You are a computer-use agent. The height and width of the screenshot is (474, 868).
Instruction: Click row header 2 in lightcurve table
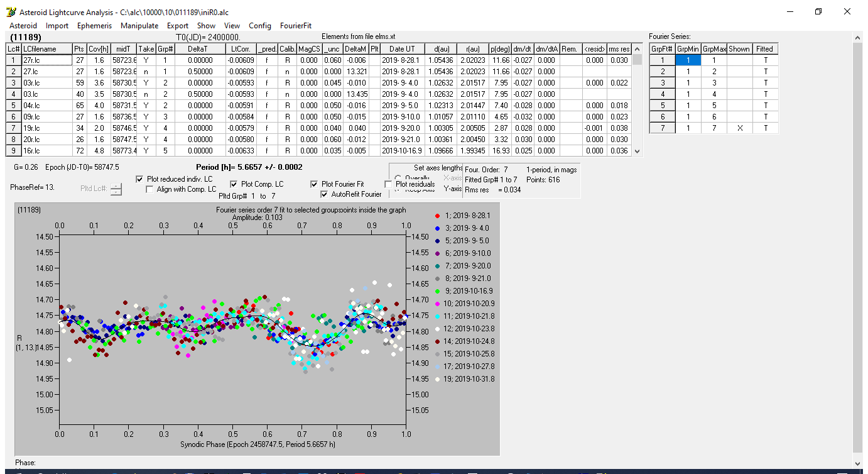point(14,72)
